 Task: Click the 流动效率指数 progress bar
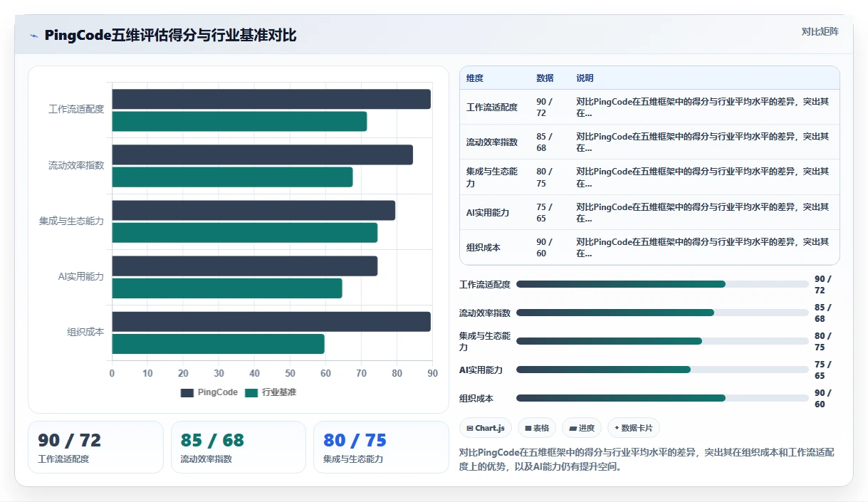pos(662,313)
